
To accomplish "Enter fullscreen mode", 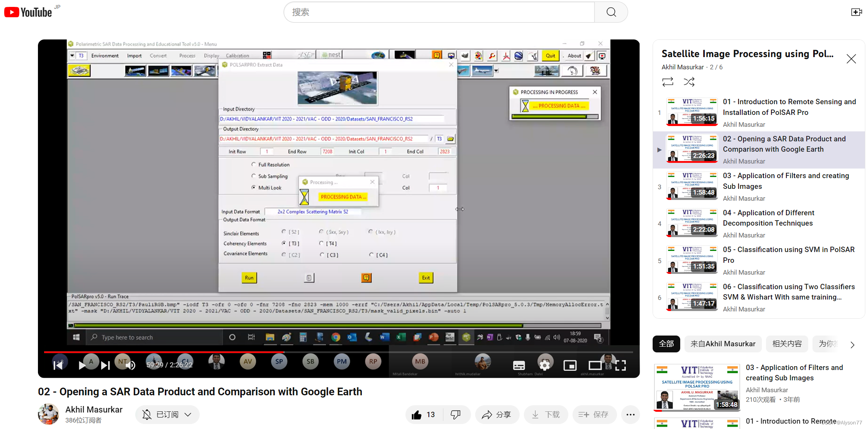I will (x=620, y=365).
